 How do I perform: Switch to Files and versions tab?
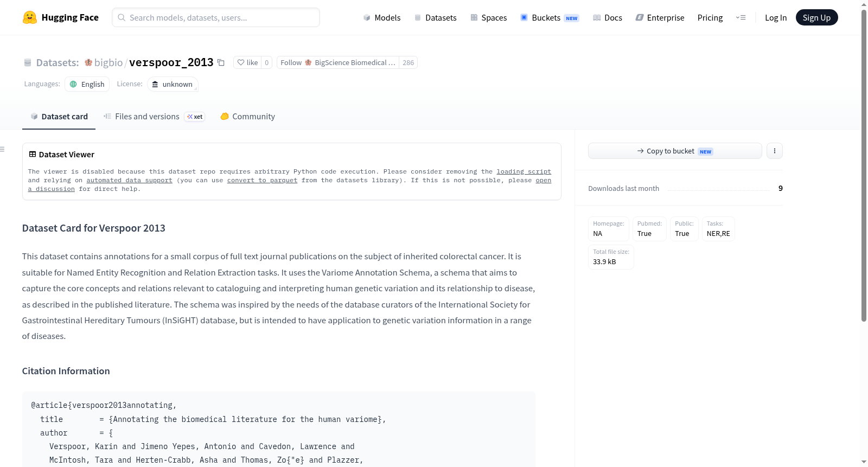154,117
